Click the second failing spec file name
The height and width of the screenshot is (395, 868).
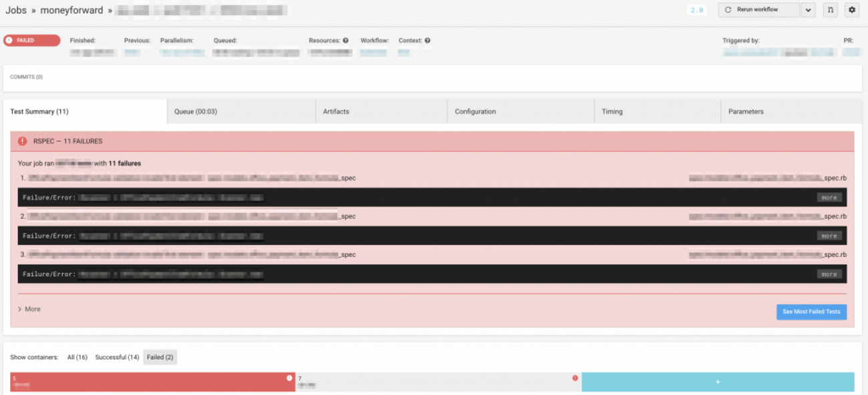(x=192, y=216)
